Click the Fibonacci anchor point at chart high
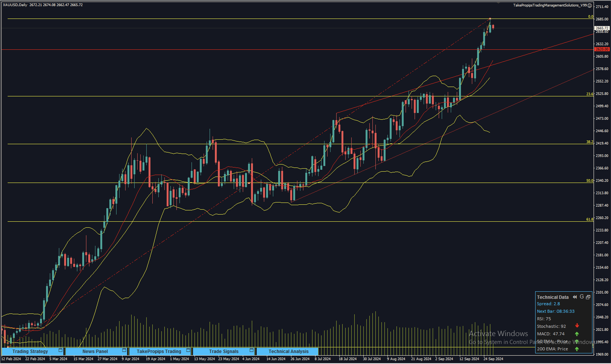 [x=490, y=19]
